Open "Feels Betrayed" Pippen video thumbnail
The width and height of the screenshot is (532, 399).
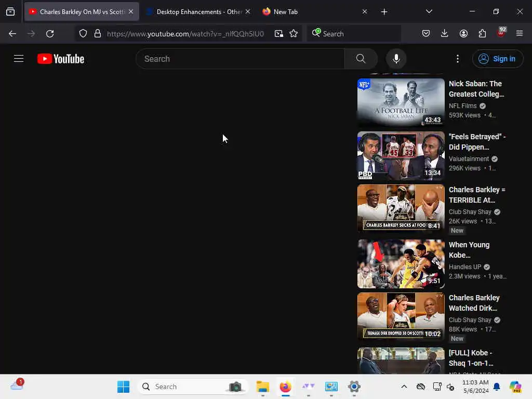(x=401, y=155)
